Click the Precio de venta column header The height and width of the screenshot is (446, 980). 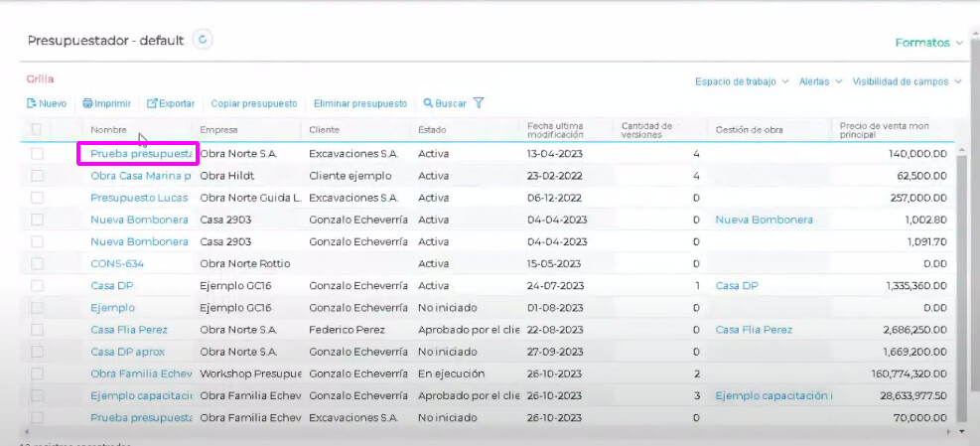tap(884, 130)
